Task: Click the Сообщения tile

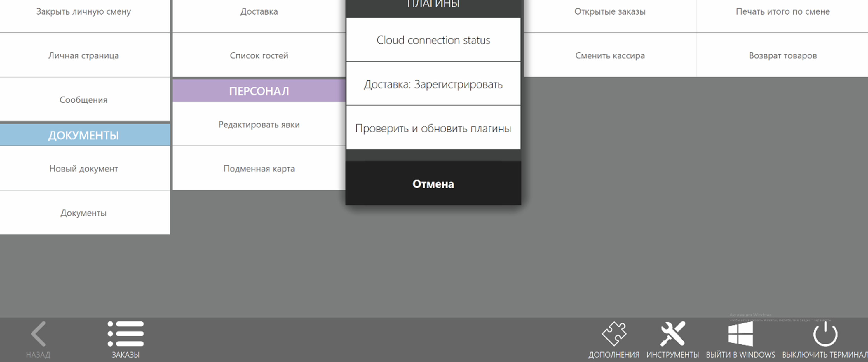Action: coord(83,100)
